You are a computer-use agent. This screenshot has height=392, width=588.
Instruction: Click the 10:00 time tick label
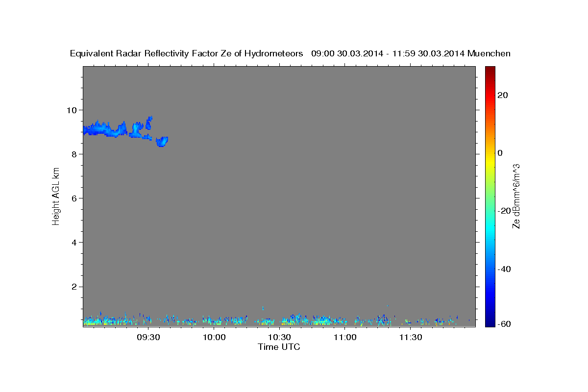point(214,337)
